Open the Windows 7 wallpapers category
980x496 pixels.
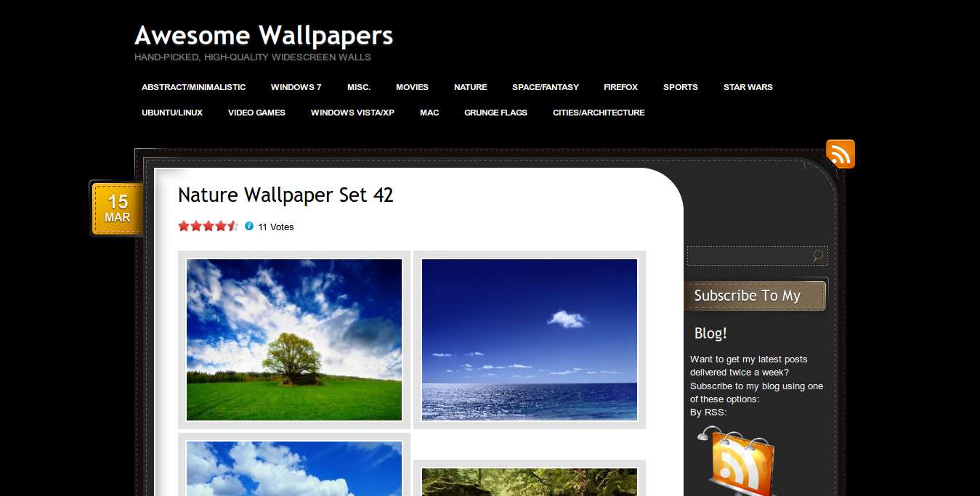coord(296,87)
